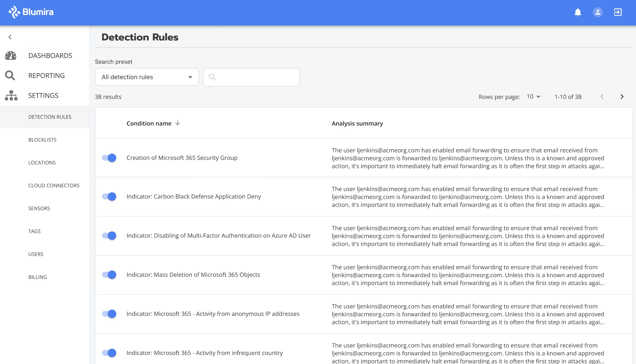Click the logout icon in header
The width and height of the screenshot is (636, 364).
618,12
